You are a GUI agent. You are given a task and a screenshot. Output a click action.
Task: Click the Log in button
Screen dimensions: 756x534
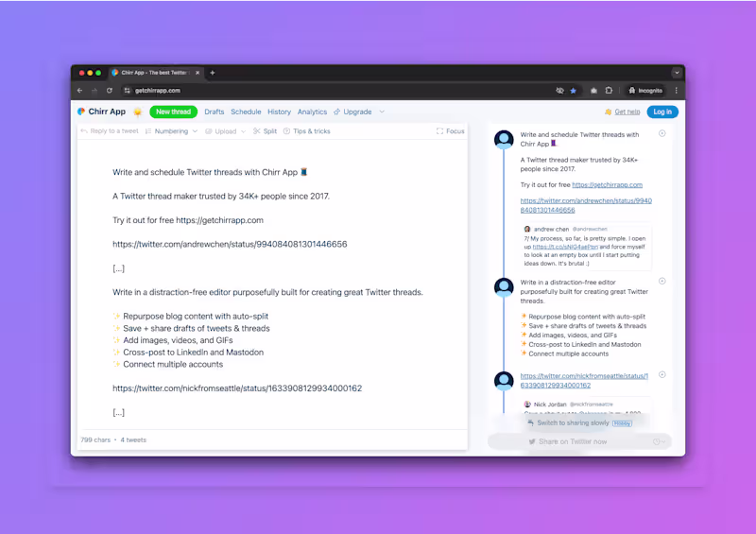tap(662, 112)
